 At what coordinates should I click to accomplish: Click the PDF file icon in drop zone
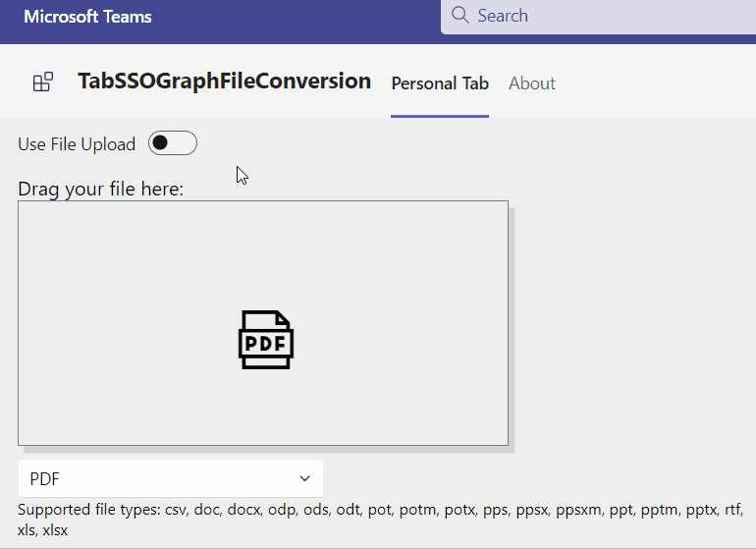[266, 340]
